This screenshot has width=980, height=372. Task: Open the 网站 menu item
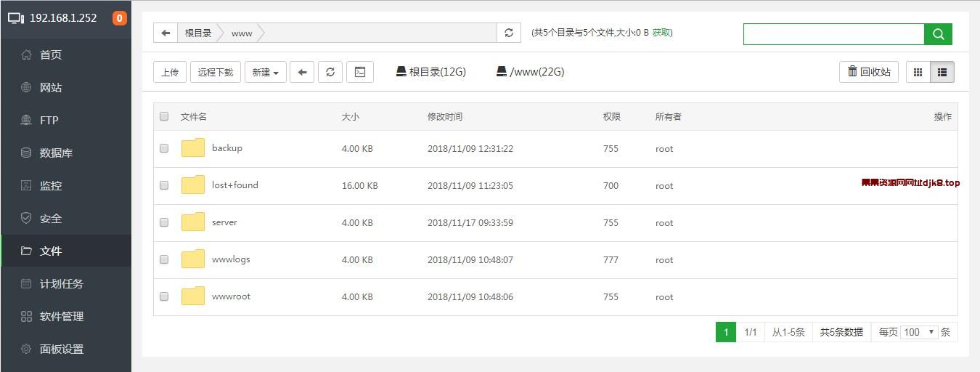click(51, 87)
